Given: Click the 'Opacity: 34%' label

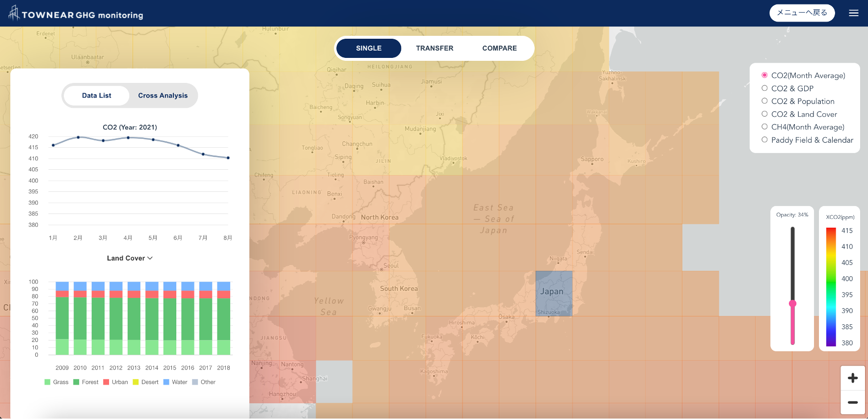Looking at the screenshot, I should [x=792, y=215].
